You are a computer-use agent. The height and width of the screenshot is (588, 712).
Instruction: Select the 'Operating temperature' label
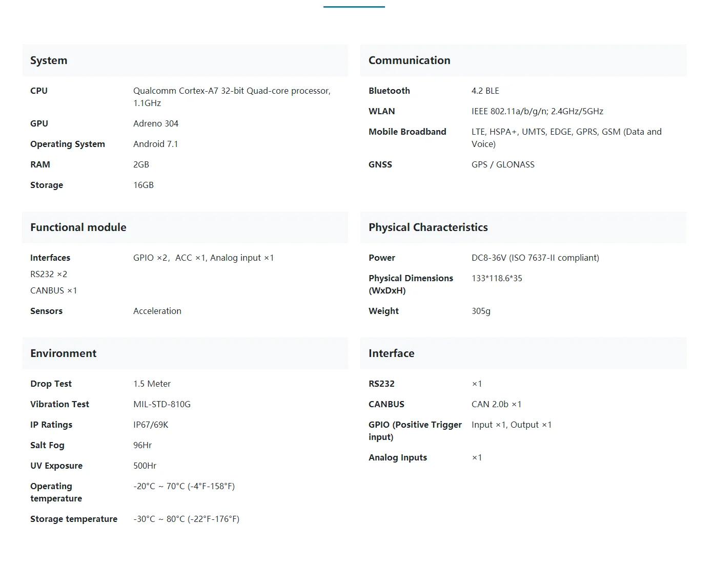point(56,492)
